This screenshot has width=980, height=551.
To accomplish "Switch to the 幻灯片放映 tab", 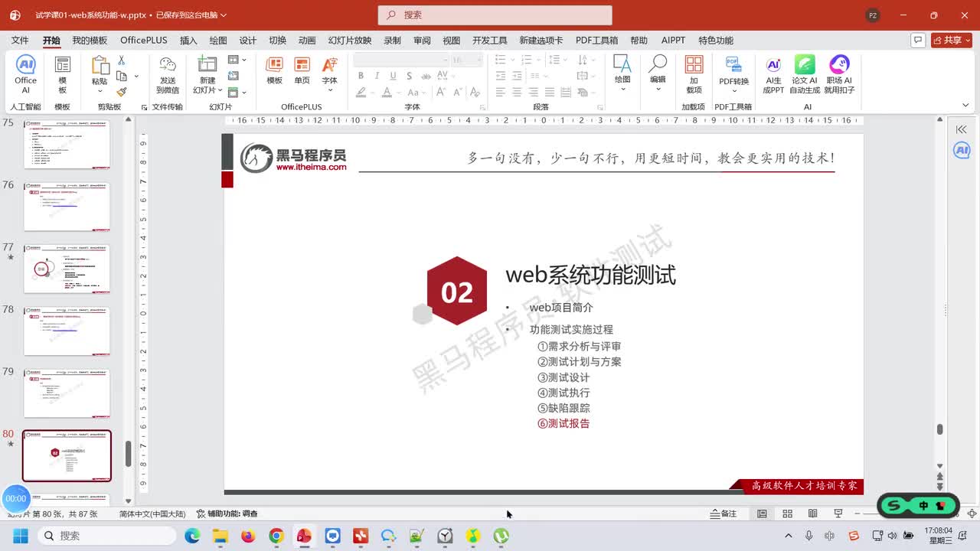I will 350,41.
